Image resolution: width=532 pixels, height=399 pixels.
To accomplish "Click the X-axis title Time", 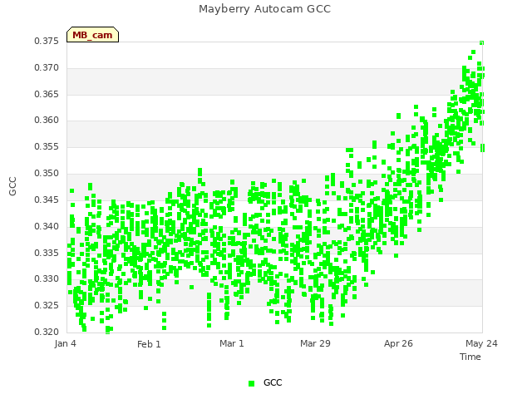I will coord(470,357).
